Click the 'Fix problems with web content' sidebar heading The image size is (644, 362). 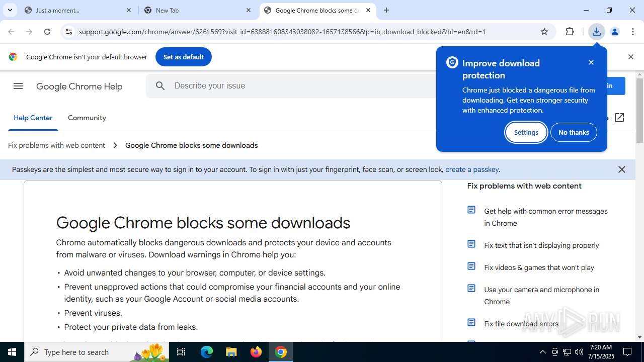(x=524, y=186)
